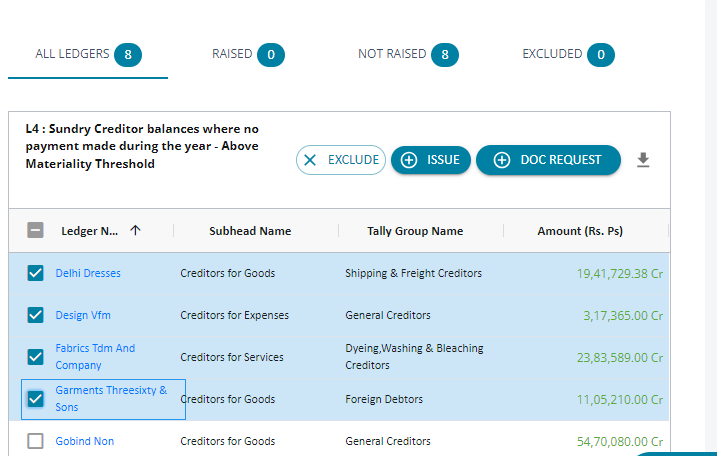Uncheck the Garments Threesixty & Sons checkbox

point(36,399)
